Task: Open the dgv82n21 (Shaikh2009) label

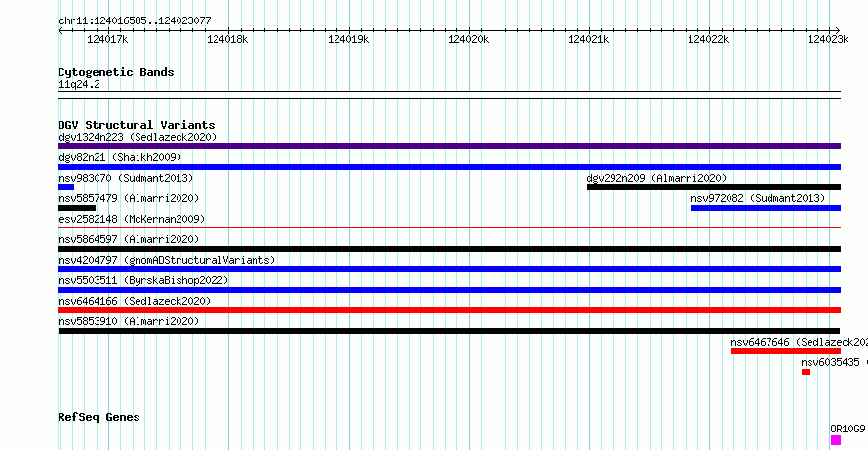Action: 120,157
